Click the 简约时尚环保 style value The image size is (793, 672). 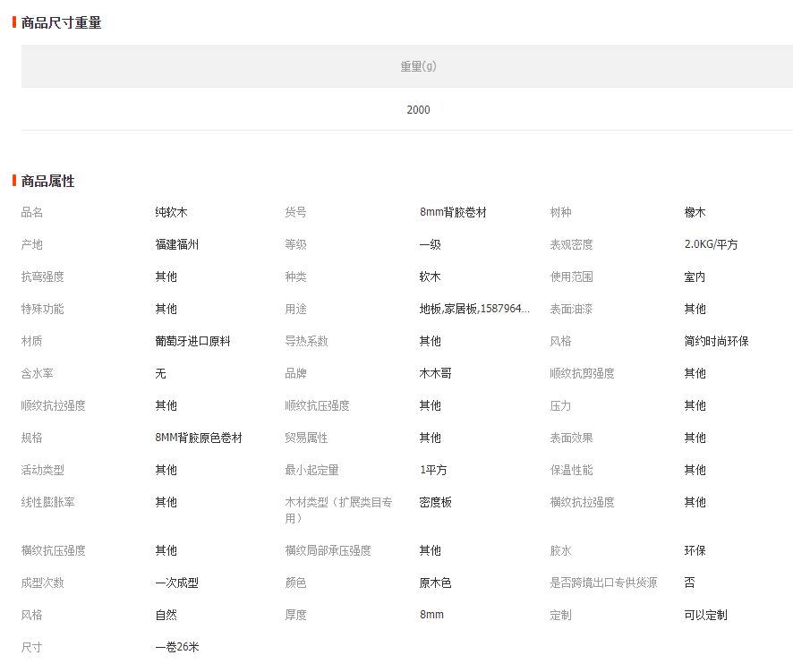pos(716,341)
